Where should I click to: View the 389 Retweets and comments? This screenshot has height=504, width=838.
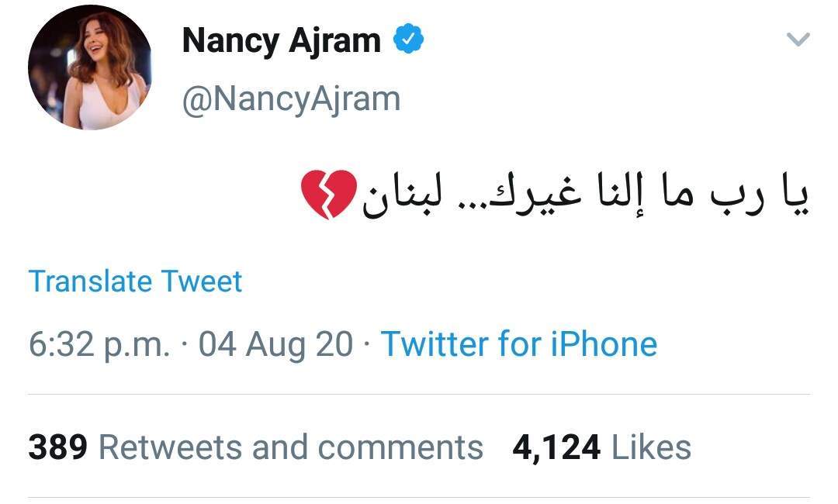[x=255, y=447]
